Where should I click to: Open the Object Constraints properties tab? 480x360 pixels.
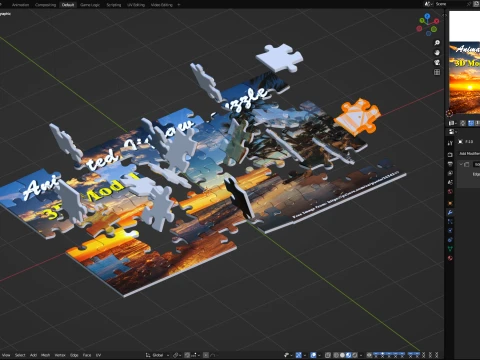pyautogui.click(x=450, y=239)
